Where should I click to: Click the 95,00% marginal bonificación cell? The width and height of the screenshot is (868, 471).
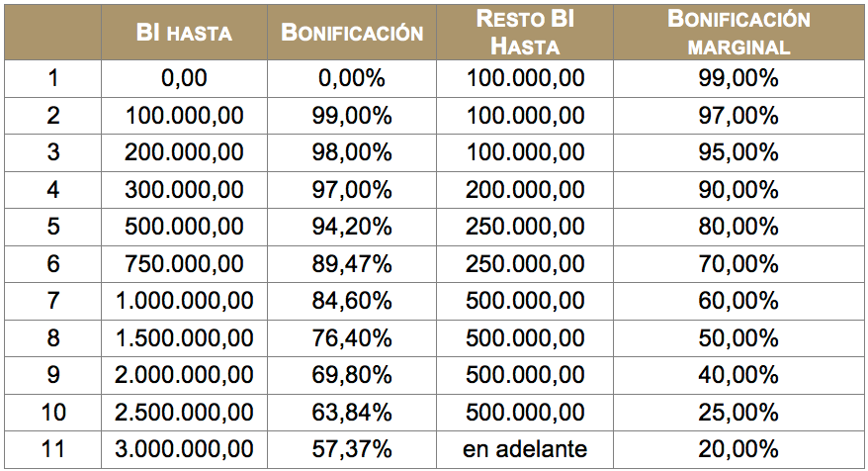pyautogui.click(x=738, y=152)
